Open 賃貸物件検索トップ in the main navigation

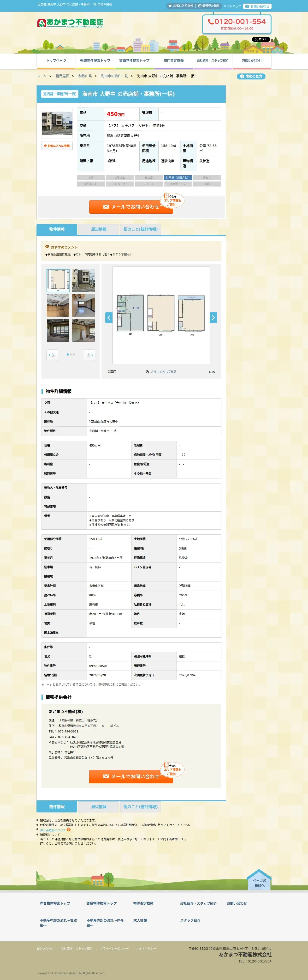pos(134,61)
